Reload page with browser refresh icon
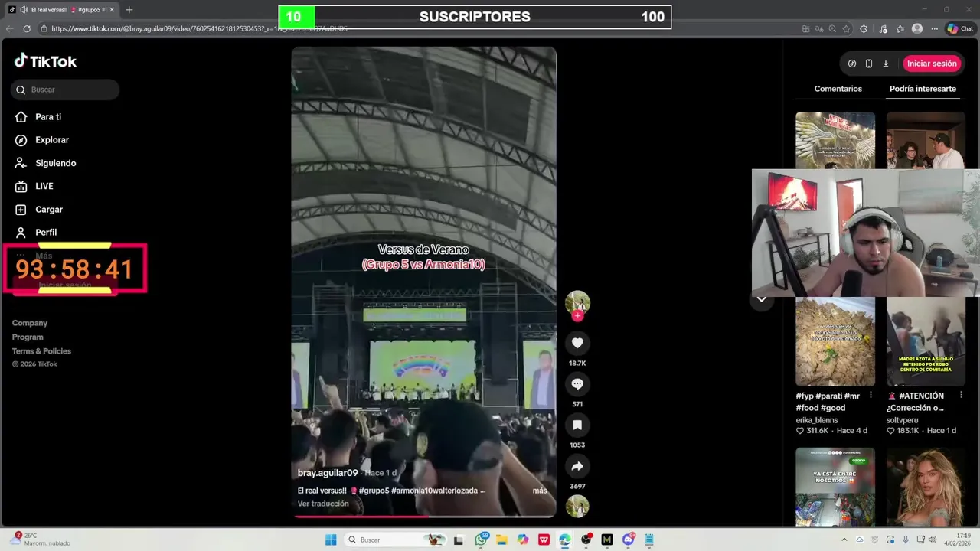Image resolution: width=980 pixels, height=551 pixels. pos(27,28)
